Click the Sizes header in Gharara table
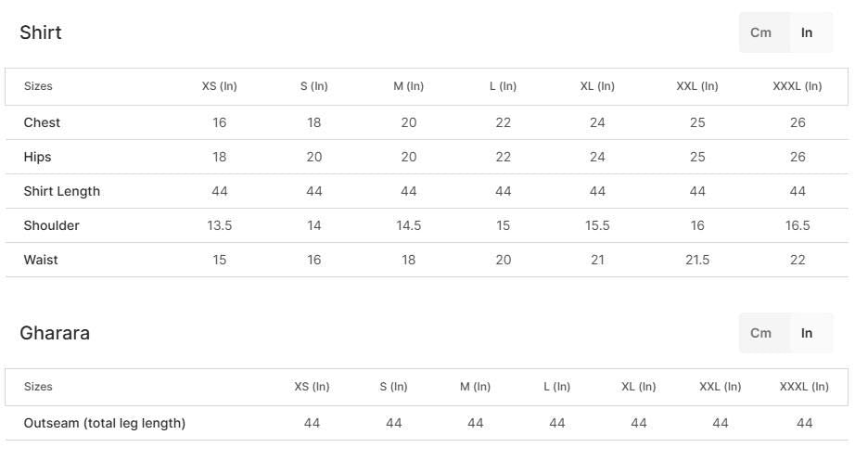 (x=38, y=387)
